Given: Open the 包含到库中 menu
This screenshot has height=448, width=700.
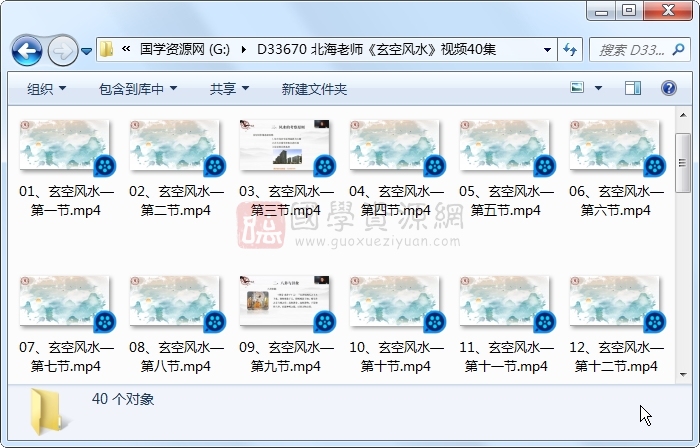Looking at the screenshot, I should pyautogui.click(x=138, y=89).
